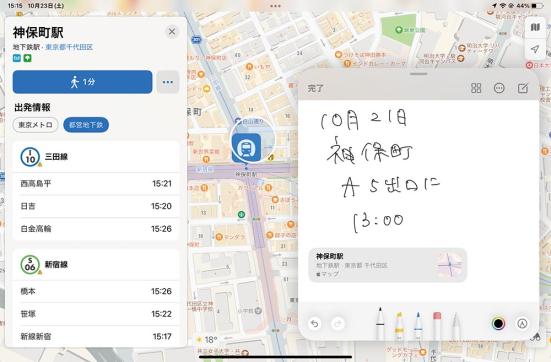Select the yellow highlighter tool

[x=399, y=325]
